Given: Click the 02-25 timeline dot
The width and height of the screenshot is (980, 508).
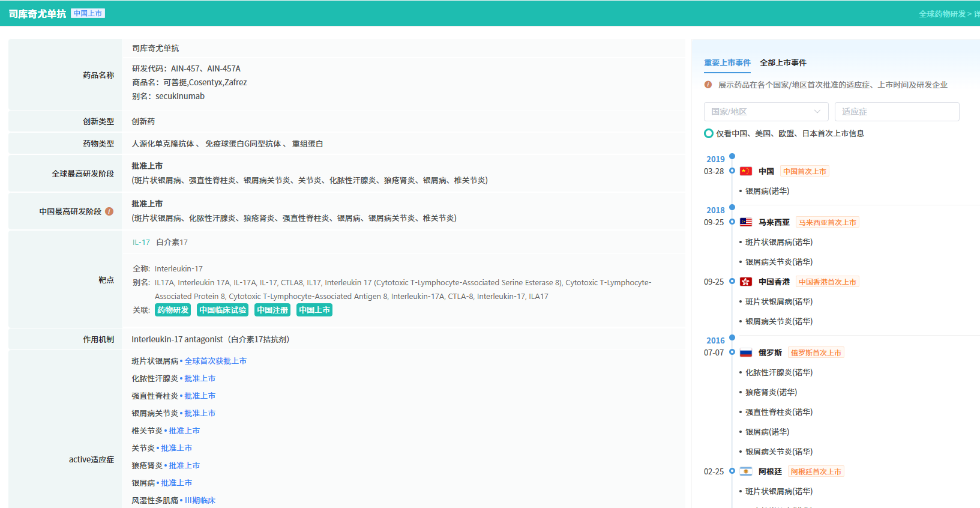Looking at the screenshot, I should [732, 471].
